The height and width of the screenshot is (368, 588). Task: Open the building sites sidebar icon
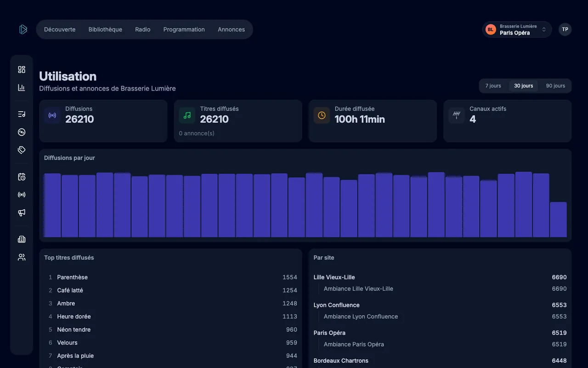[22, 239]
